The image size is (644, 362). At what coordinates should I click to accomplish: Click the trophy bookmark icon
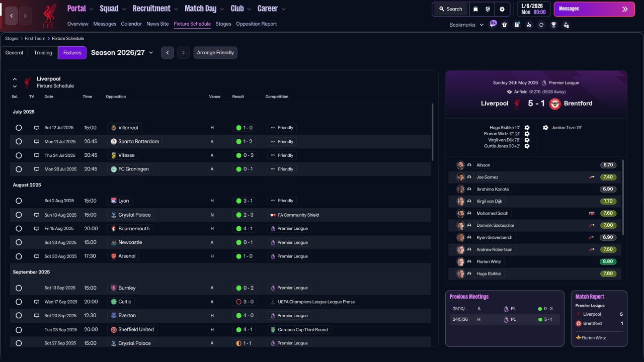(x=553, y=25)
